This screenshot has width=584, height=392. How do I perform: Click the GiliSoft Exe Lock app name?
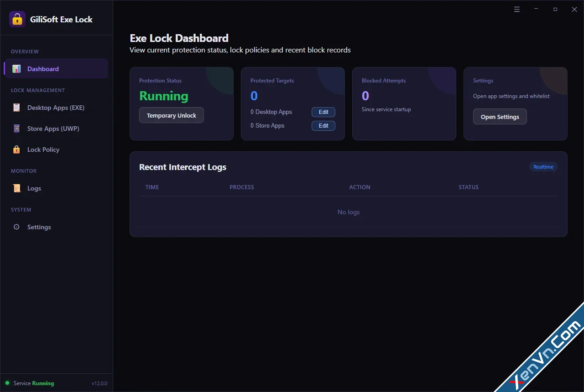coord(61,20)
